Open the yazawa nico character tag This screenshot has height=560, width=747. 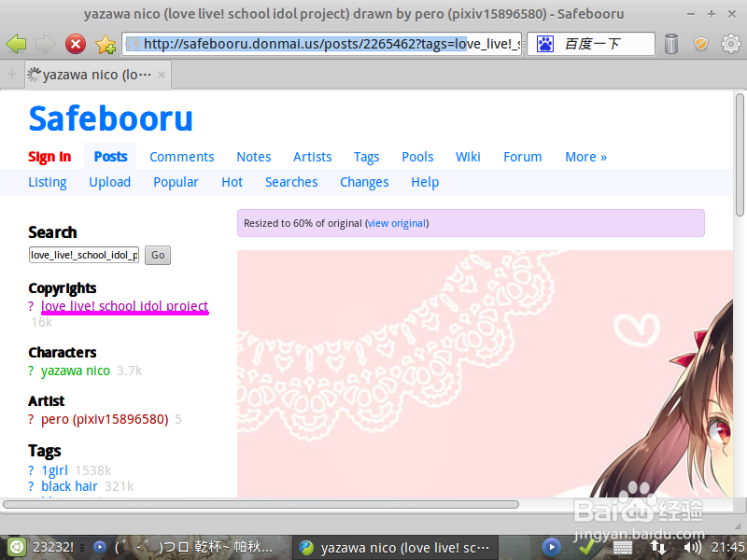[76, 371]
